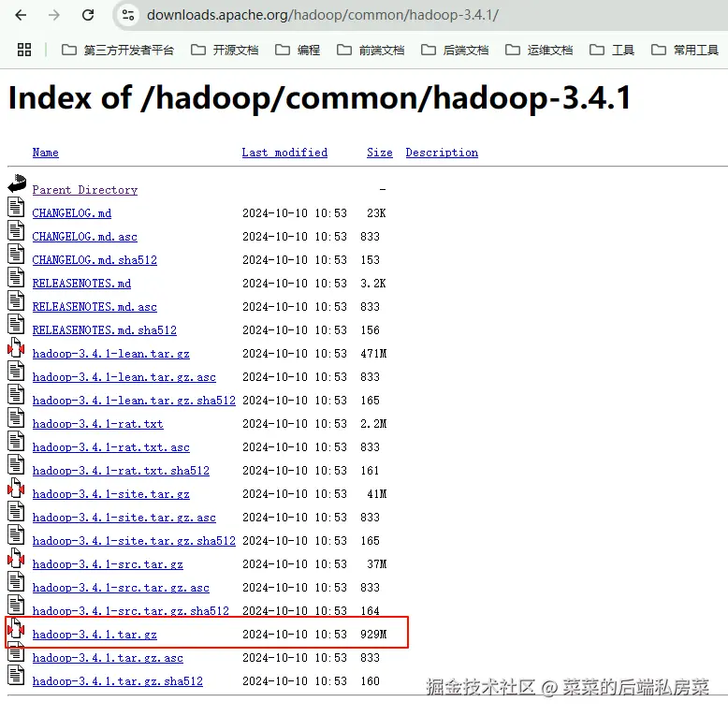This screenshot has width=728, height=716.
Task: Download hadoop-3.4.1-lean.tar.gz
Action: (x=111, y=354)
